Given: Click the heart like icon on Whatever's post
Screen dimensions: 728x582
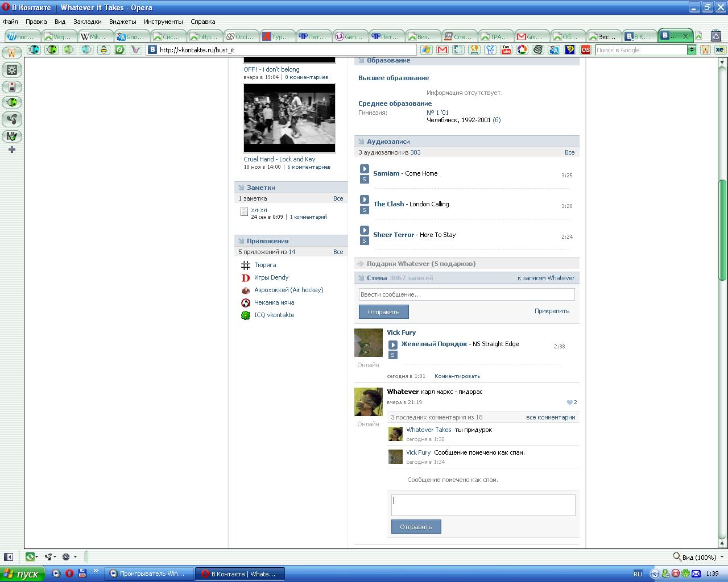Looking at the screenshot, I should 569,402.
